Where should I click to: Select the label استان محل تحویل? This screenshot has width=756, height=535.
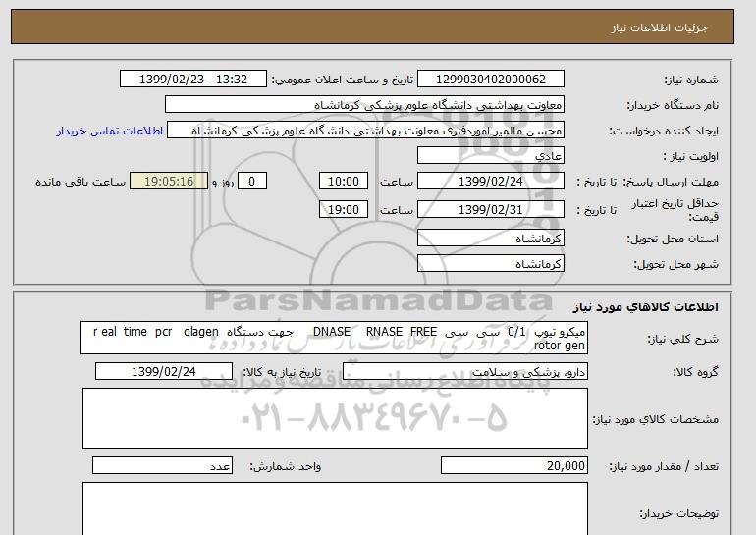[x=673, y=239]
